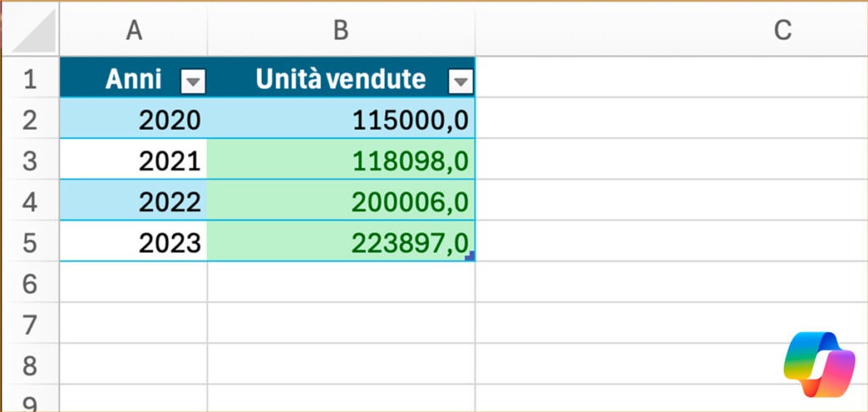This screenshot has width=868, height=412.
Task: Select the cell containing 2021
Action: tap(133, 159)
